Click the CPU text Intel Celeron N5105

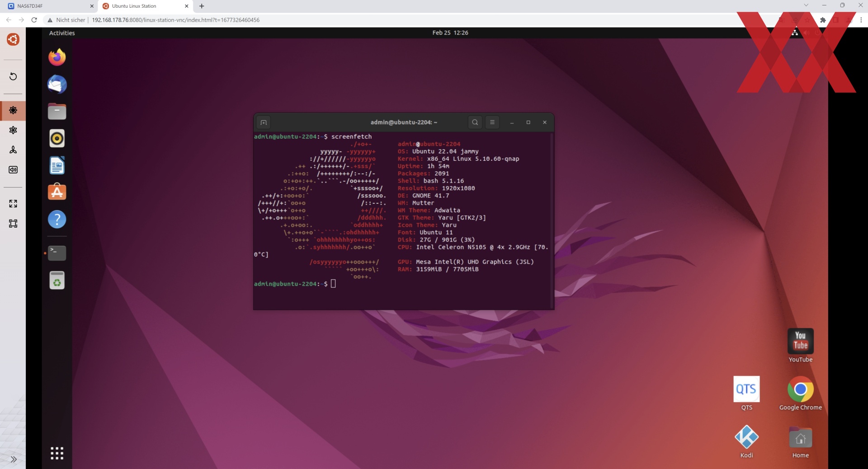click(x=451, y=247)
